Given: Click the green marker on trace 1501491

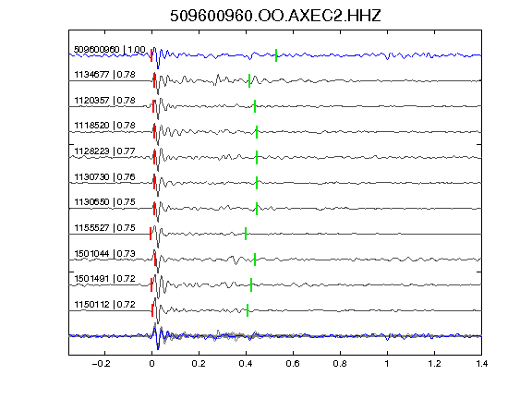Looking at the screenshot, I should 251,284.
